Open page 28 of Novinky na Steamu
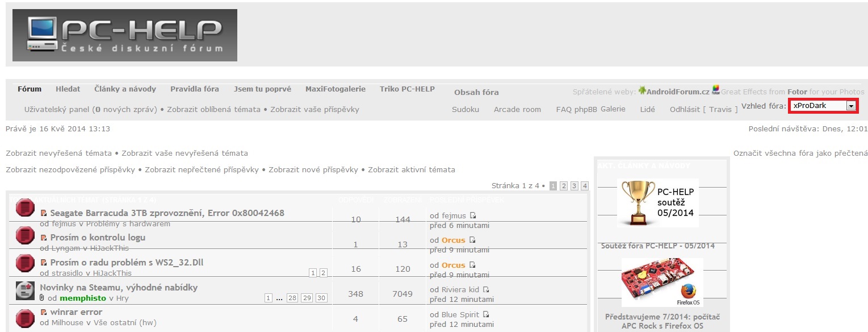 pyautogui.click(x=292, y=298)
